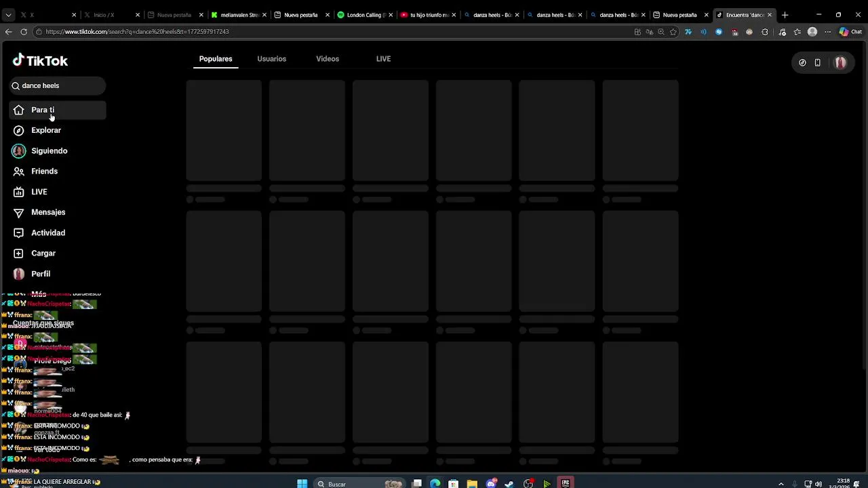Click the TikTok search box with dance heels

tap(58, 85)
